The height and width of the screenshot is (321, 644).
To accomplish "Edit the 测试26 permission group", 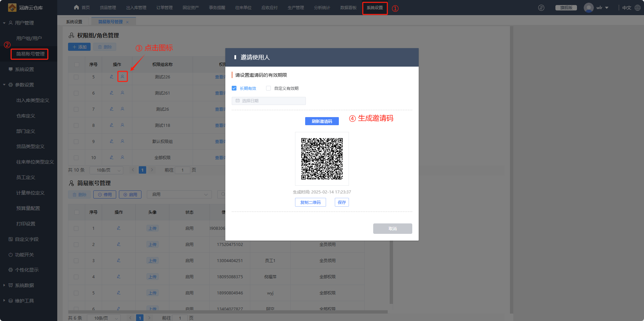I will tap(111, 109).
